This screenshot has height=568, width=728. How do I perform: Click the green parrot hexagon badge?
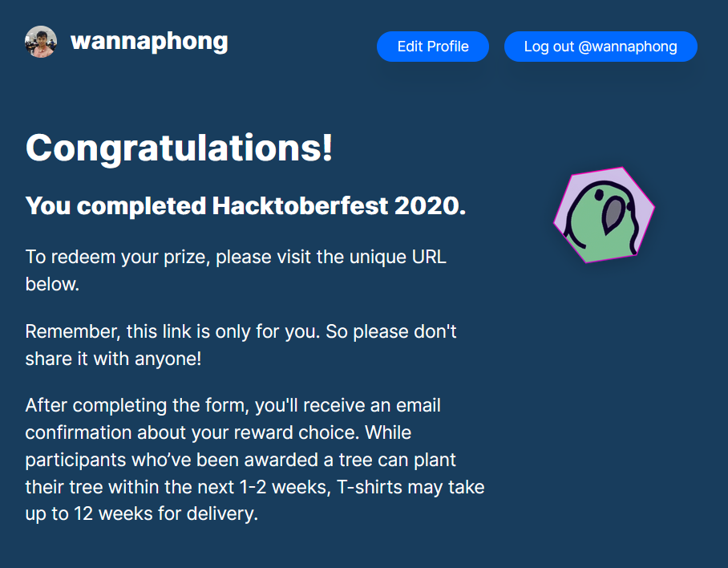pyautogui.click(x=604, y=215)
